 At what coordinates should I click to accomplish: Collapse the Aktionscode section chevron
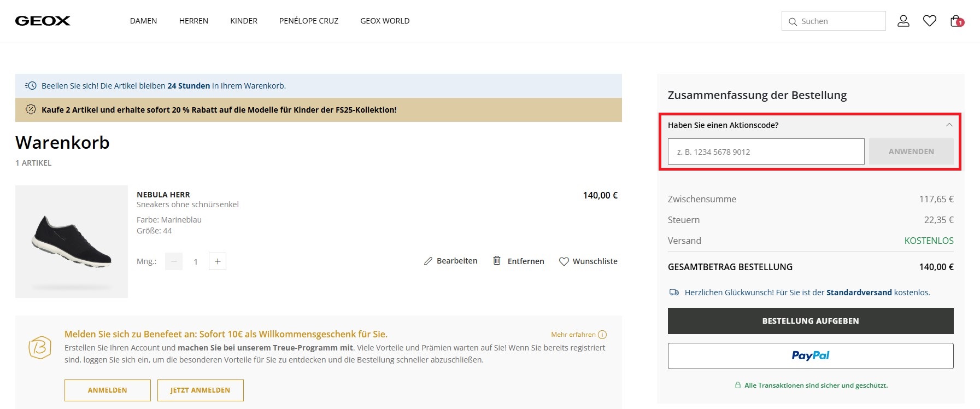point(949,125)
